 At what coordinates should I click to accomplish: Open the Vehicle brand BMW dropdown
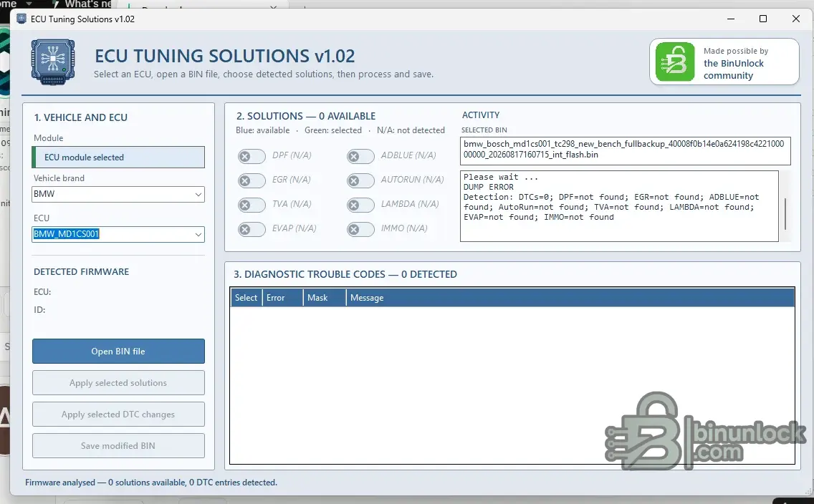(118, 194)
